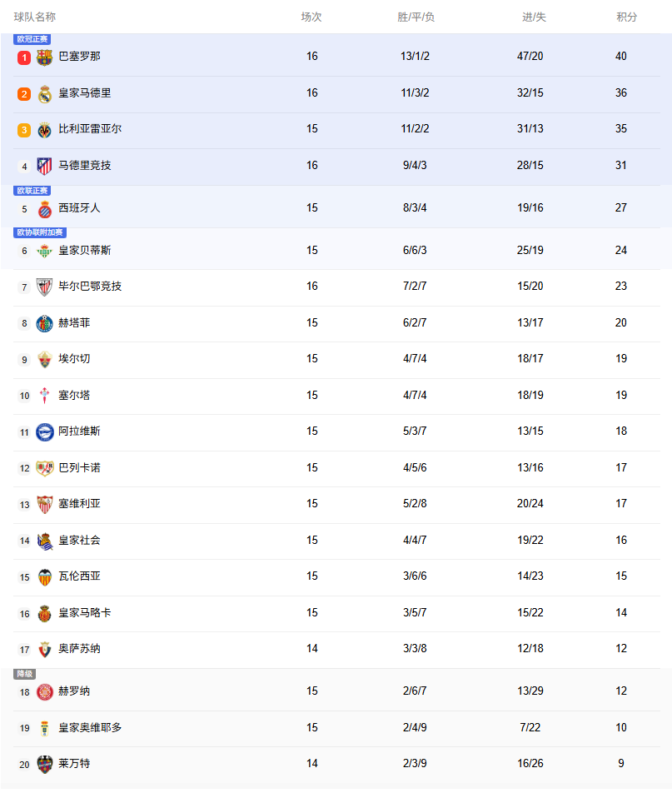Viewport: 672px width, 793px height.
Task: Click the red rank 1 badge
Action: [x=24, y=57]
